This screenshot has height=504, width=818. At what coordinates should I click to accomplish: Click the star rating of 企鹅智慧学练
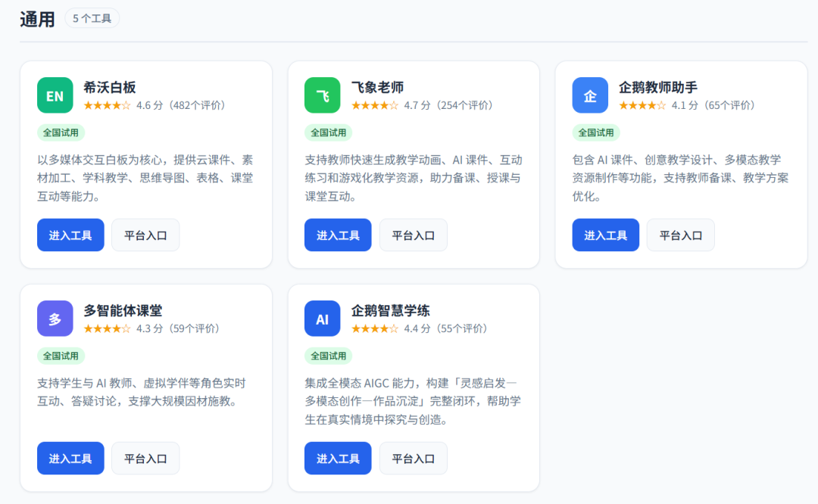click(375, 329)
